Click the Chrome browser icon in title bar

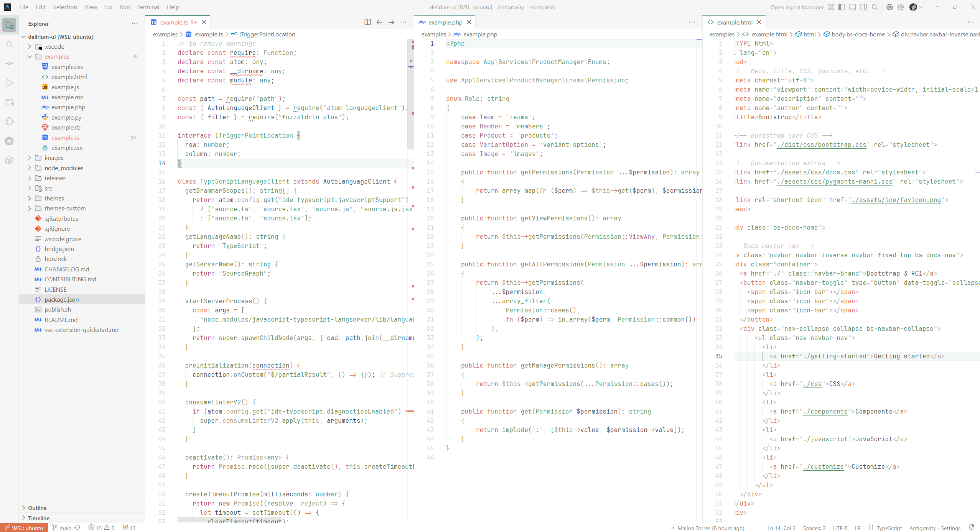[x=889, y=7]
